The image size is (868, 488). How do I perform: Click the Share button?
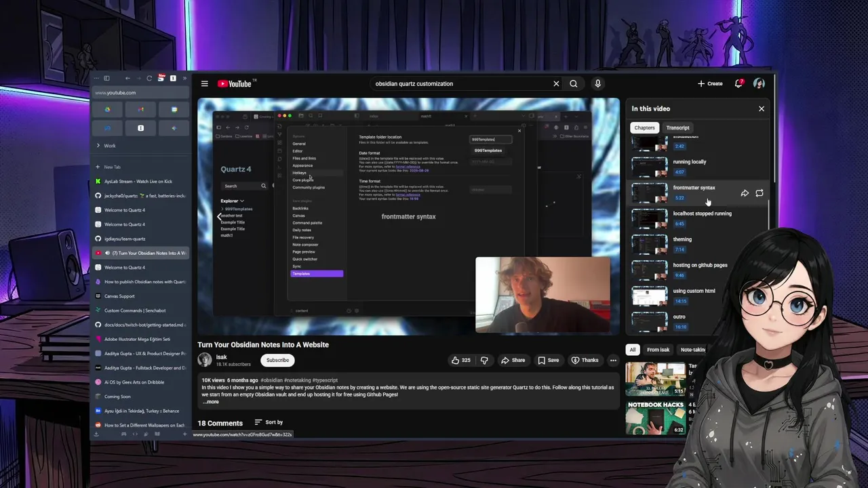(513, 360)
